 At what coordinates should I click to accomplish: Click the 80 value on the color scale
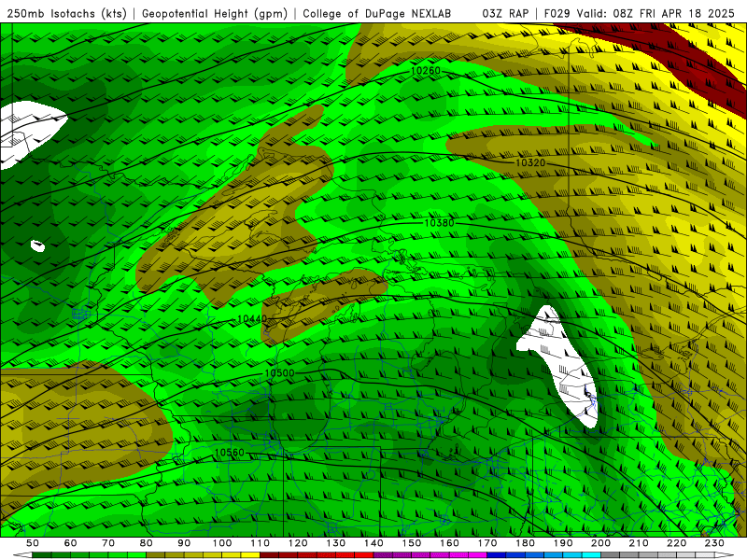pos(147,543)
